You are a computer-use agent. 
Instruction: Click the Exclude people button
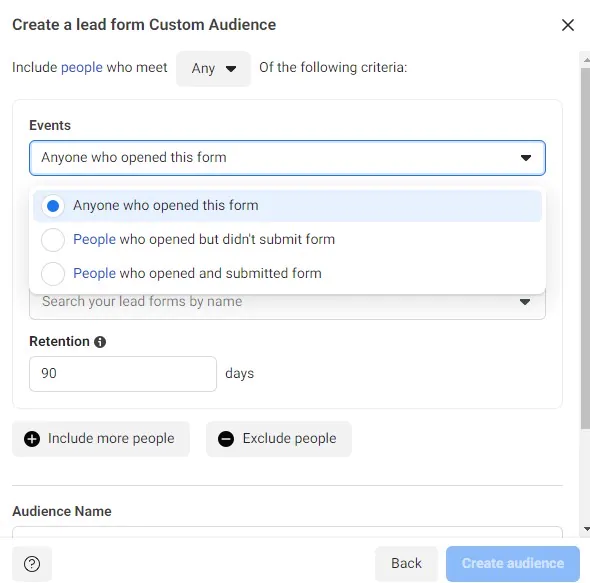279,439
